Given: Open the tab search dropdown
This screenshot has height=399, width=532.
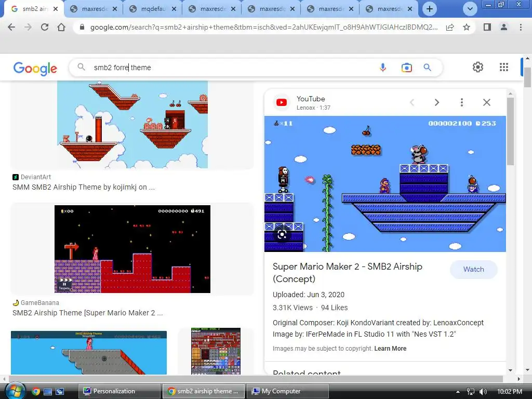Looking at the screenshot, I should 470,9.
